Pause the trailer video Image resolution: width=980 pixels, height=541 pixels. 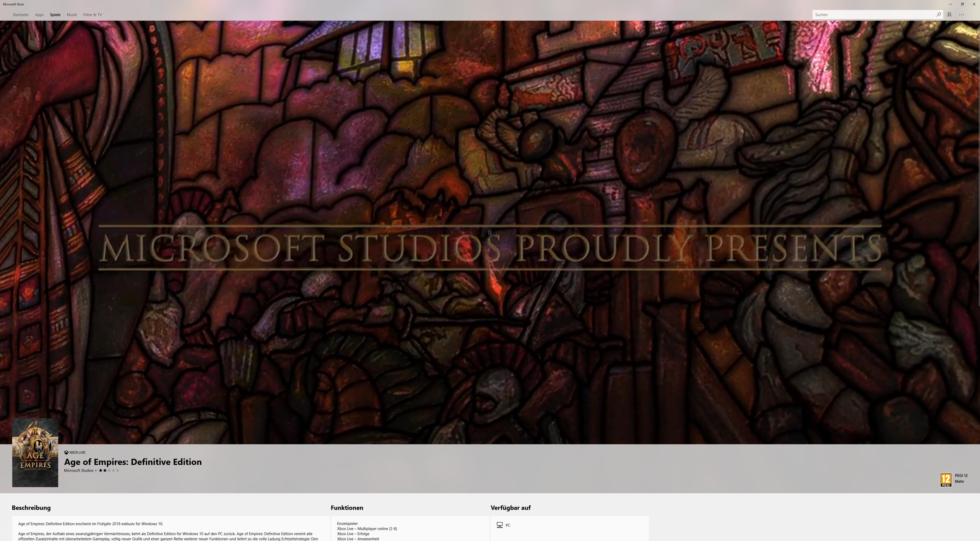(x=490, y=232)
